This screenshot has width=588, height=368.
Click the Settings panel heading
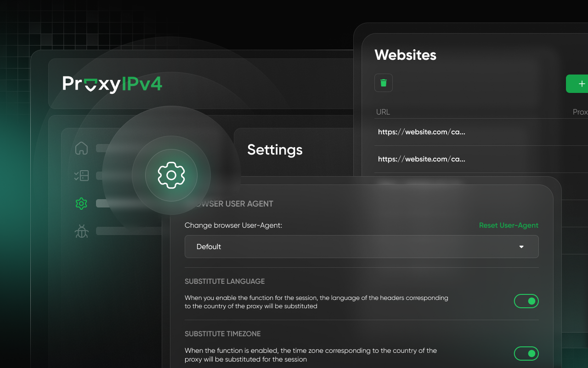click(275, 150)
